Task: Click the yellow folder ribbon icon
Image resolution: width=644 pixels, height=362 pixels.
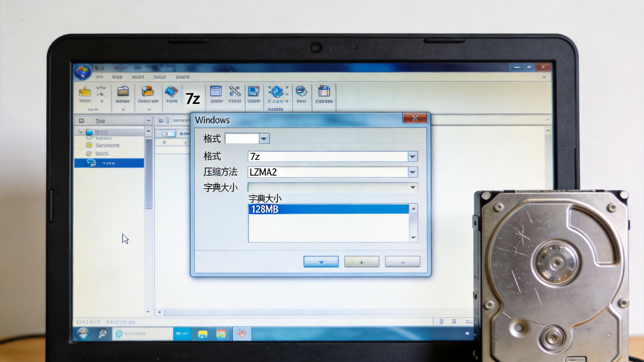Action: click(85, 92)
